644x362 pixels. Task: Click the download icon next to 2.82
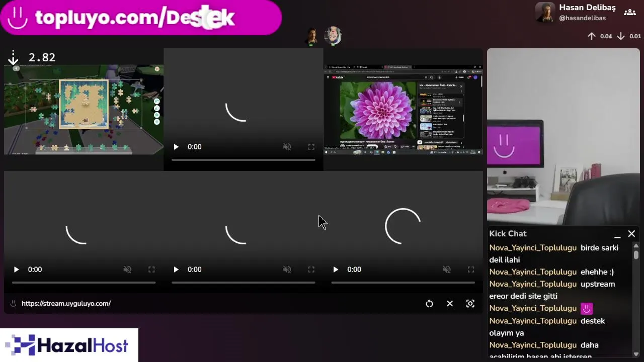coord(13,58)
